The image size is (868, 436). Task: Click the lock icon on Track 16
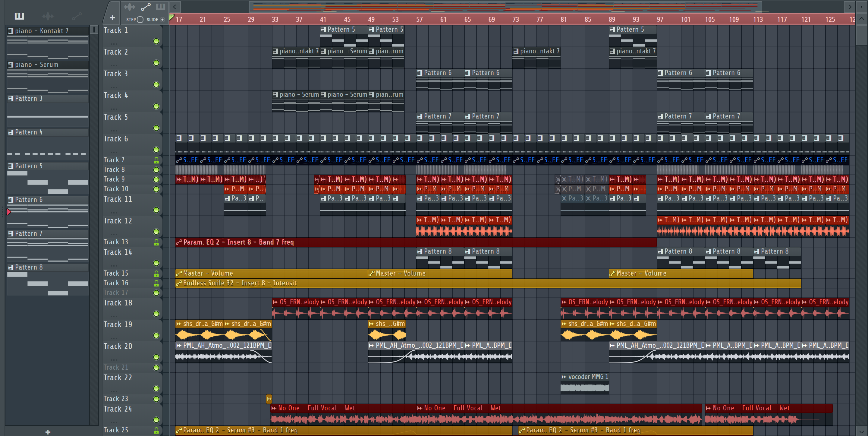click(156, 283)
